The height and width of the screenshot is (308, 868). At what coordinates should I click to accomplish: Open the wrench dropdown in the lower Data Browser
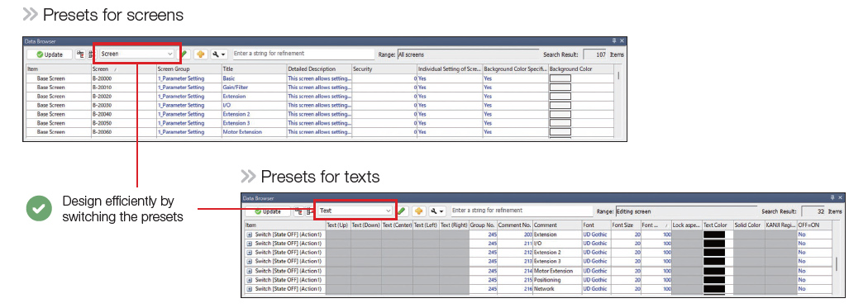(436, 211)
